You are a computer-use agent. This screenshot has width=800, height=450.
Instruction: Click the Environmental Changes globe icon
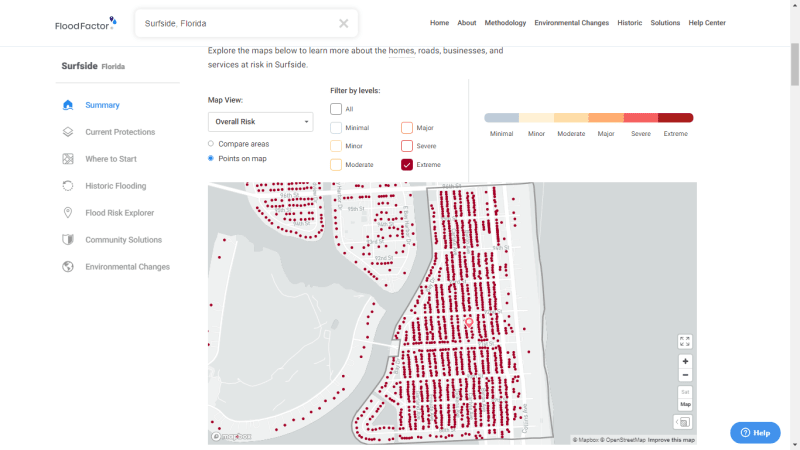pyautogui.click(x=68, y=267)
